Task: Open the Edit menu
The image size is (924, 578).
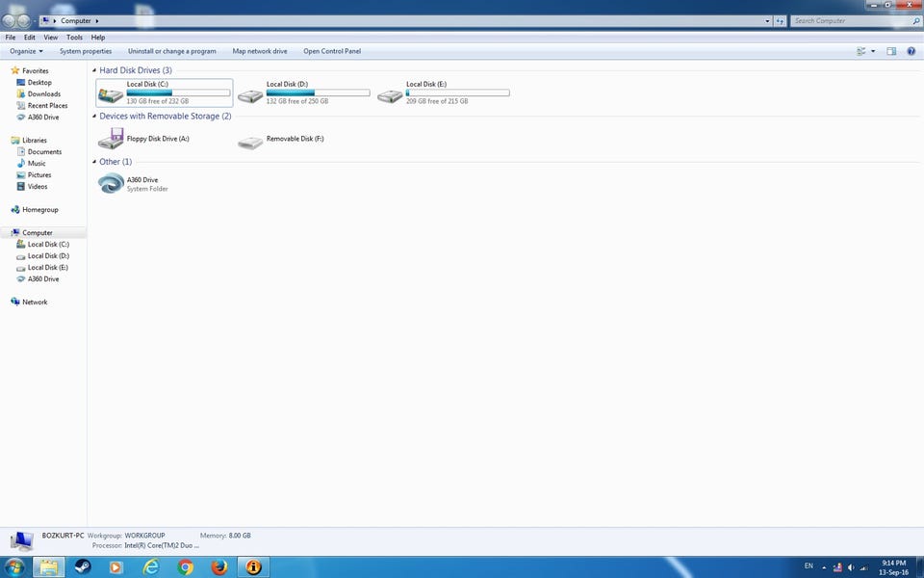Action: click(30, 38)
